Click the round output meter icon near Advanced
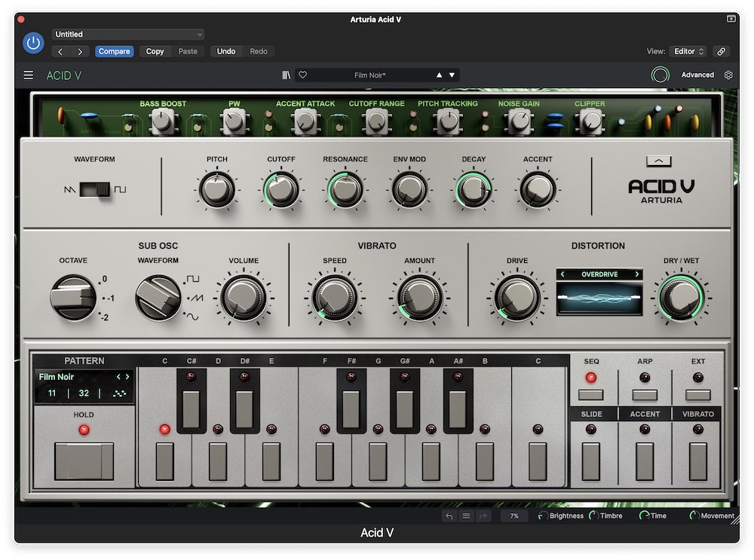The width and height of the screenshot is (754, 560). (x=661, y=75)
